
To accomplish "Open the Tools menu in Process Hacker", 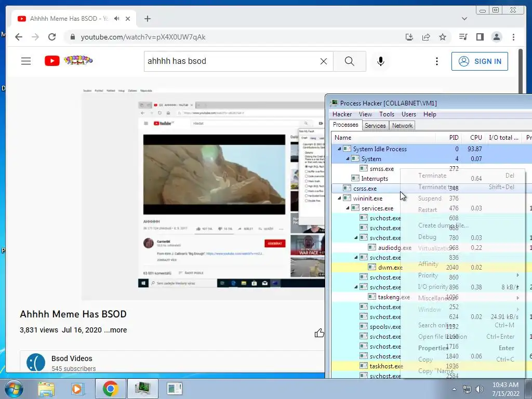I will [387, 114].
